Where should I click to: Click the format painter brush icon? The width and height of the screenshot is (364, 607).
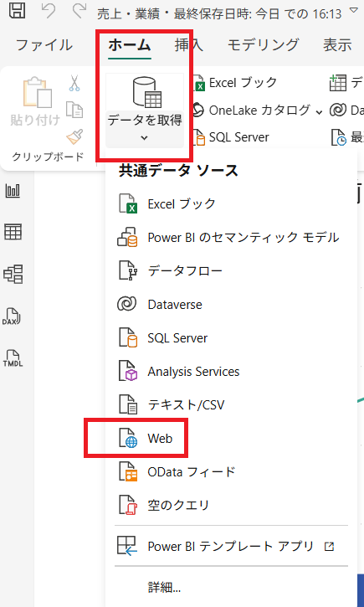click(74, 136)
